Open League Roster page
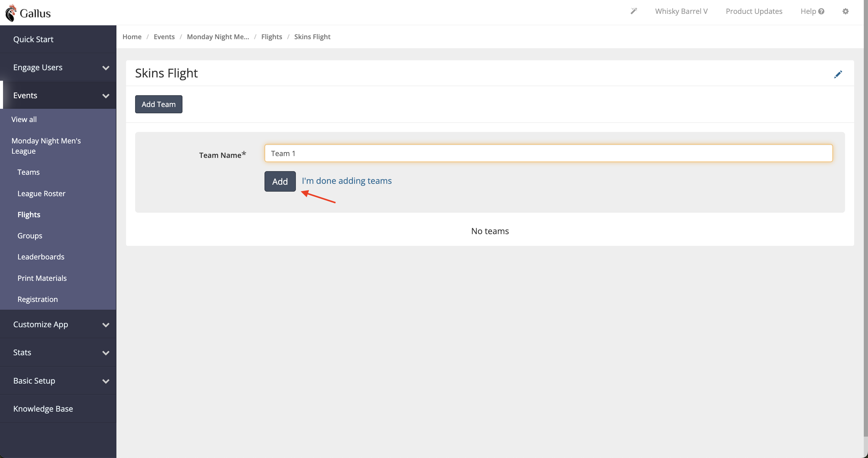Viewport: 868px width, 458px height. tap(41, 193)
